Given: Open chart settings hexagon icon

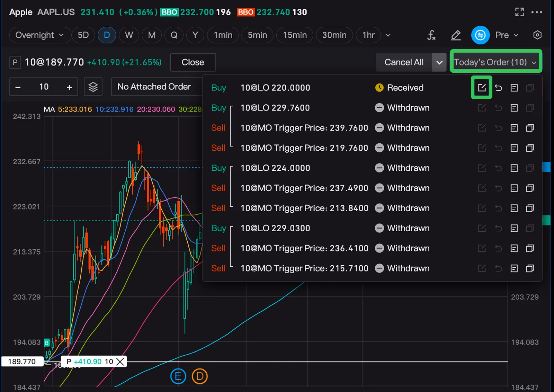Looking at the screenshot, I should coord(537,35).
